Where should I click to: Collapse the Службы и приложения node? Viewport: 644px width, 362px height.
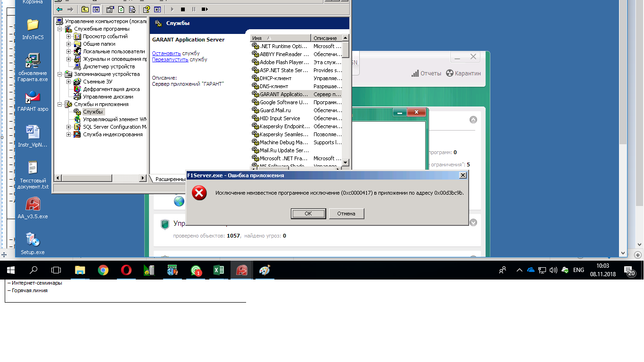tap(60, 104)
